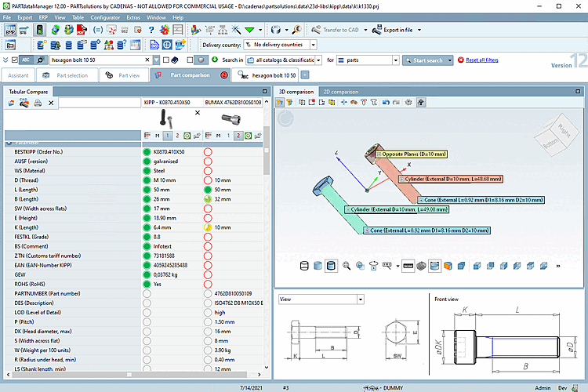Click the print icon in Tabular Compare
588x392 pixels.
(x=38, y=103)
